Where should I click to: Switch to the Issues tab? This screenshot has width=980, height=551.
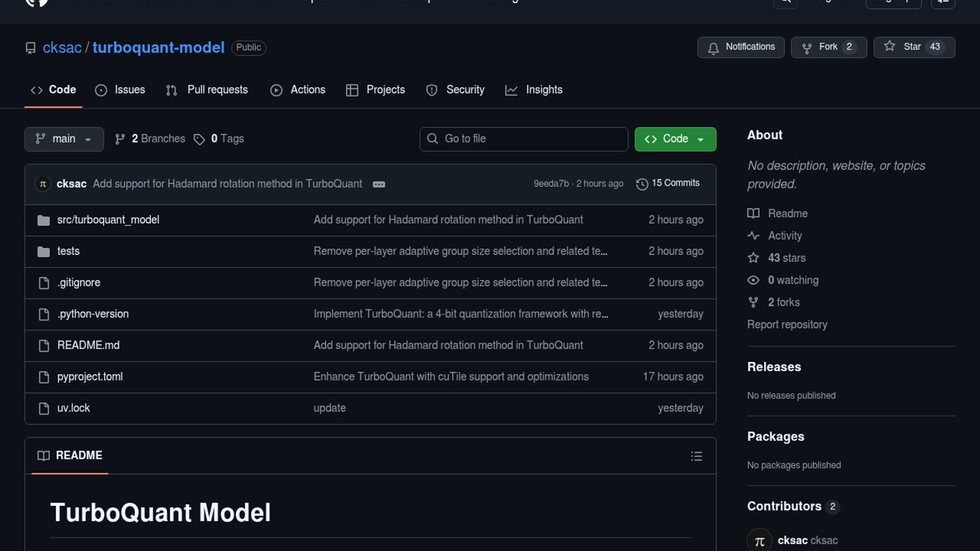coord(120,90)
